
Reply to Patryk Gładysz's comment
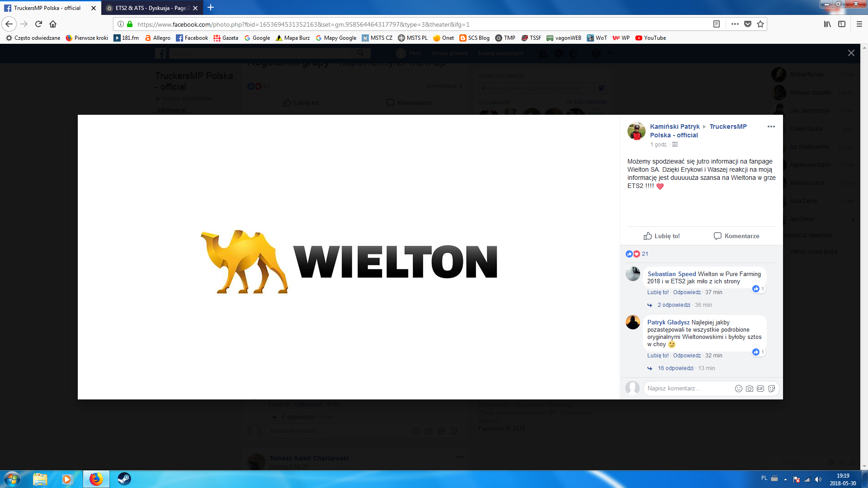tap(687, 356)
